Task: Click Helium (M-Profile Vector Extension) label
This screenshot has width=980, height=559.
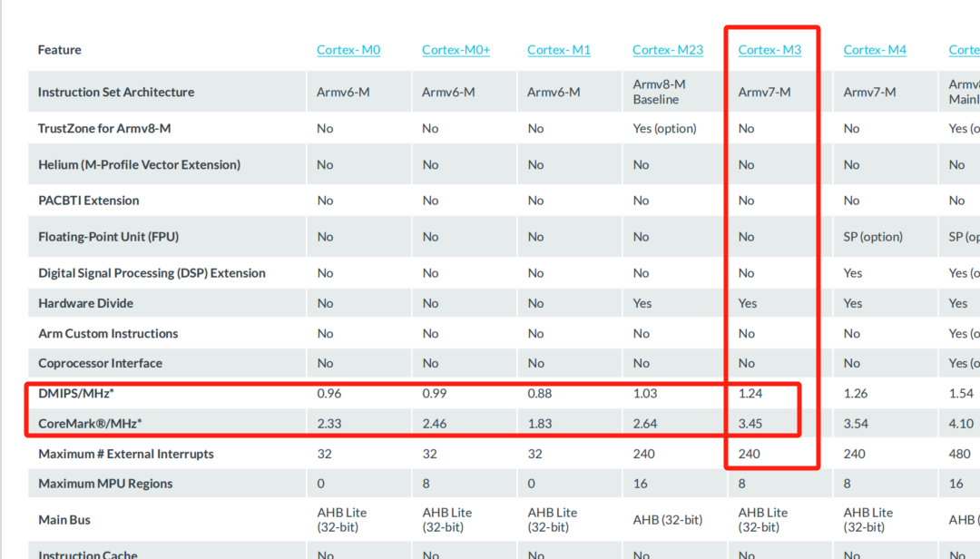Action: [140, 164]
